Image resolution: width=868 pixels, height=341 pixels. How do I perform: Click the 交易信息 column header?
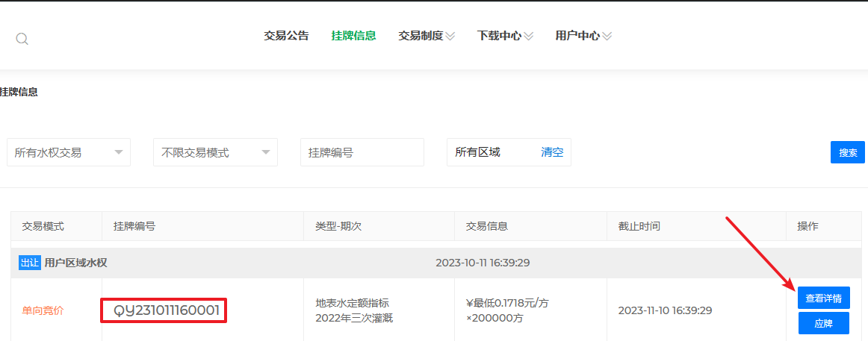486,226
